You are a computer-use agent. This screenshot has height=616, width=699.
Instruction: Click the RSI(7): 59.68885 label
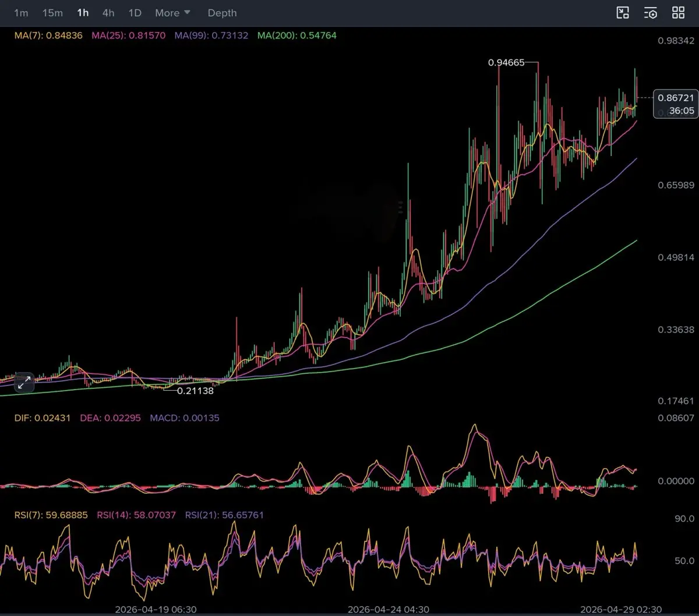click(51, 515)
